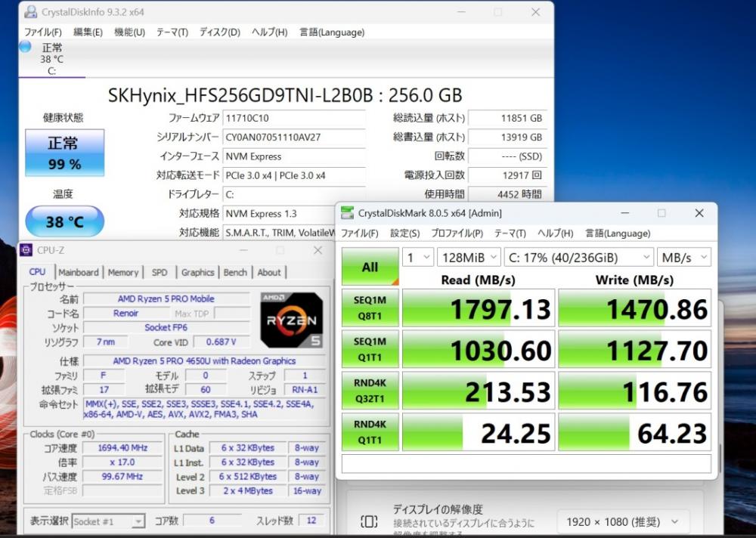Image resolution: width=756 pixels, height=538 pixels.
Task: Click the CrystalDiskInfo title bar app icon
Action: (31, 11)
